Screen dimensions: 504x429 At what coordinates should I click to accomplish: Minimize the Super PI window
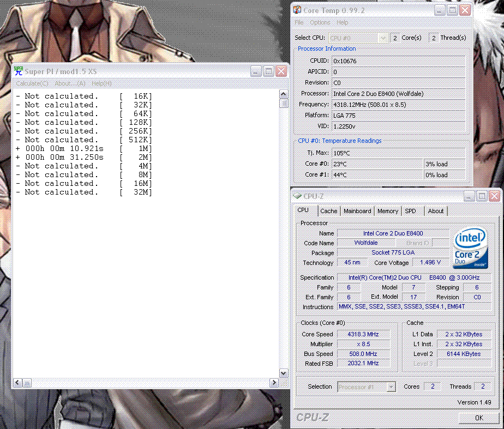pyautogui.click(x=256, y=71)
